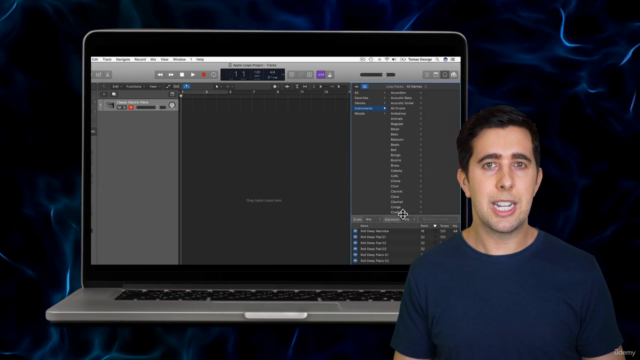Open the Track menu
The height and width of the screenshot is (360, 640).
(107, 60)
